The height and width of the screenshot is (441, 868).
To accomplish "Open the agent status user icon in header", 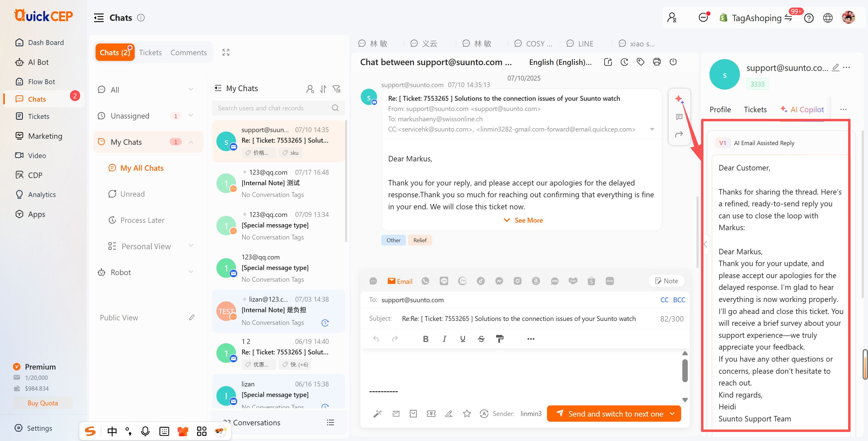I will point(672,17).
